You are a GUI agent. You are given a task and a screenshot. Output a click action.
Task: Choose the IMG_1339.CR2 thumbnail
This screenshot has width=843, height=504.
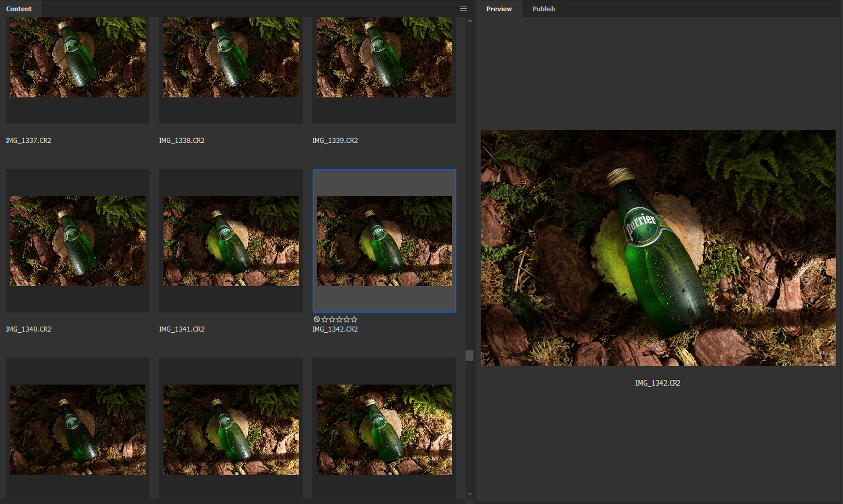[384, 57]
